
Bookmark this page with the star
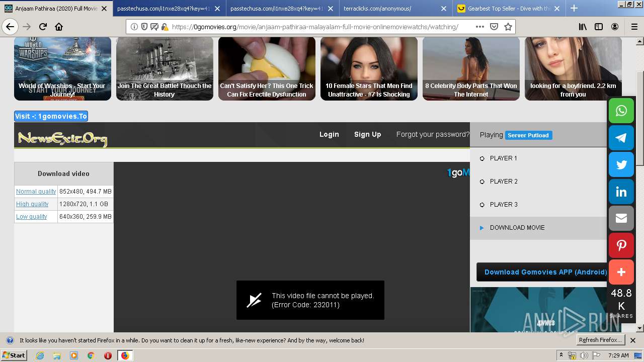click(x=508, y=27)
